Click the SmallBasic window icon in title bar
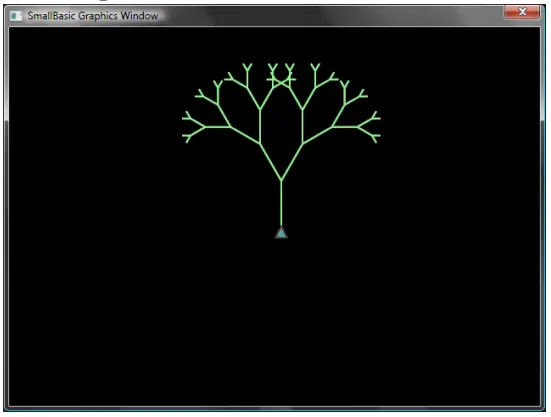The width and height of the screenshot is (551, 417). (x=15, y=16)
